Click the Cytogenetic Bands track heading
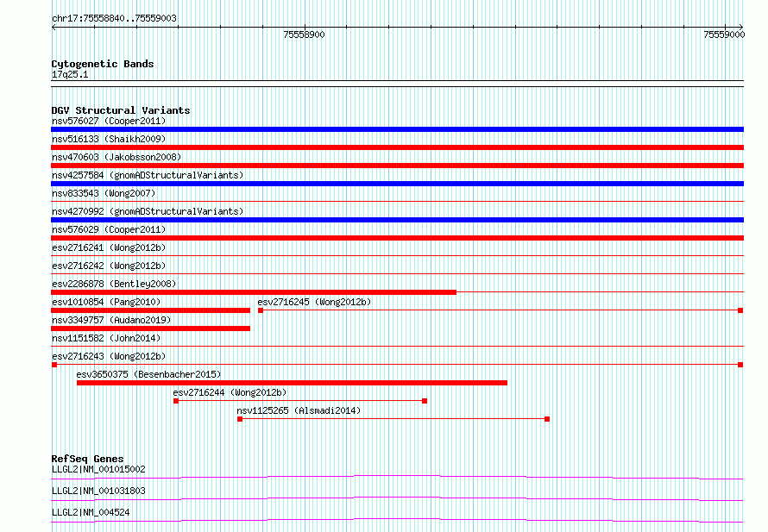The width and height of the screenshot is (768, 532). (x=103, y=64)
